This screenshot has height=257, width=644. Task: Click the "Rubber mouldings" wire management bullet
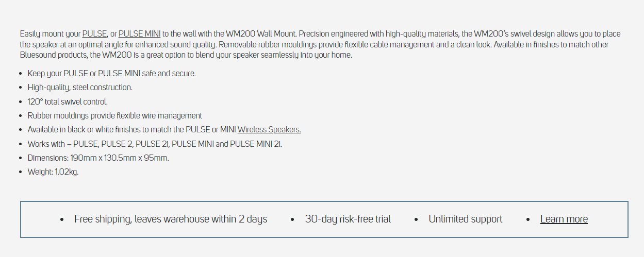coord(114,116)
